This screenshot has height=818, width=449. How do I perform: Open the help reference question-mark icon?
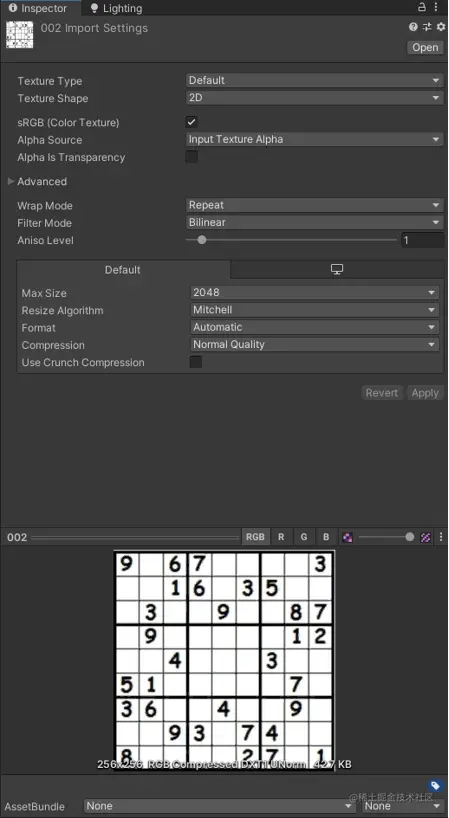click(413, 27)
